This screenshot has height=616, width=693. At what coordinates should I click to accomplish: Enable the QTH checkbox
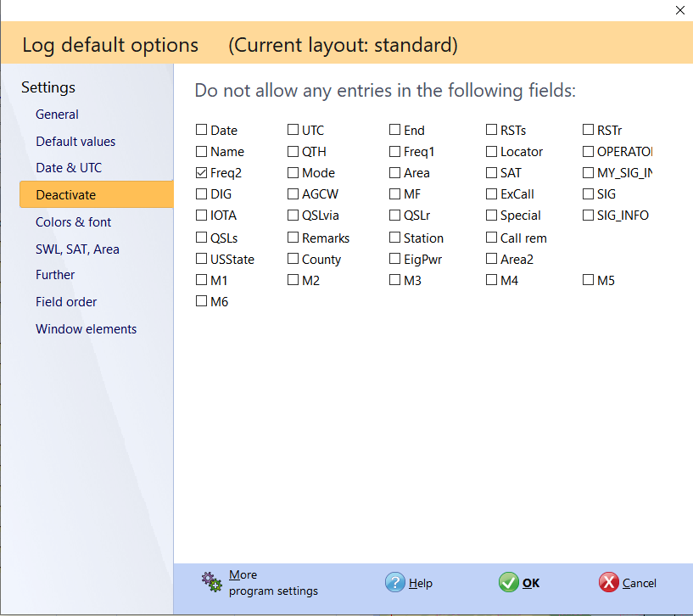coord(293,151)
